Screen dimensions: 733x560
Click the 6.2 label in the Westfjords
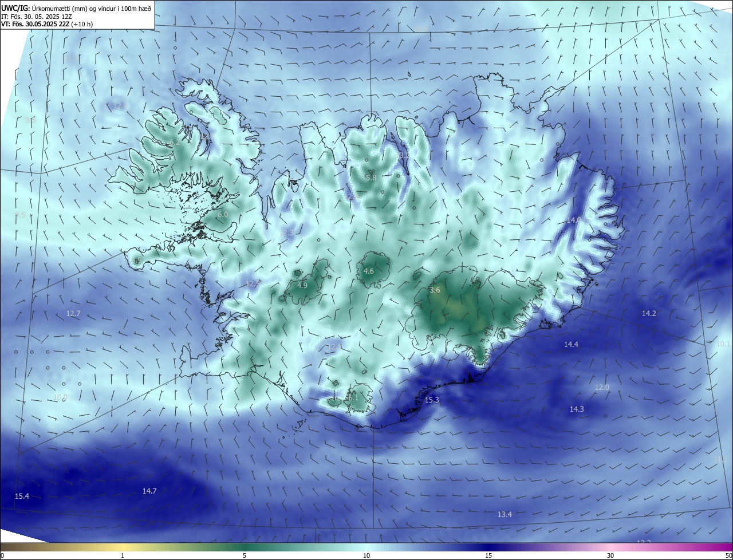(x=175, y=142)
